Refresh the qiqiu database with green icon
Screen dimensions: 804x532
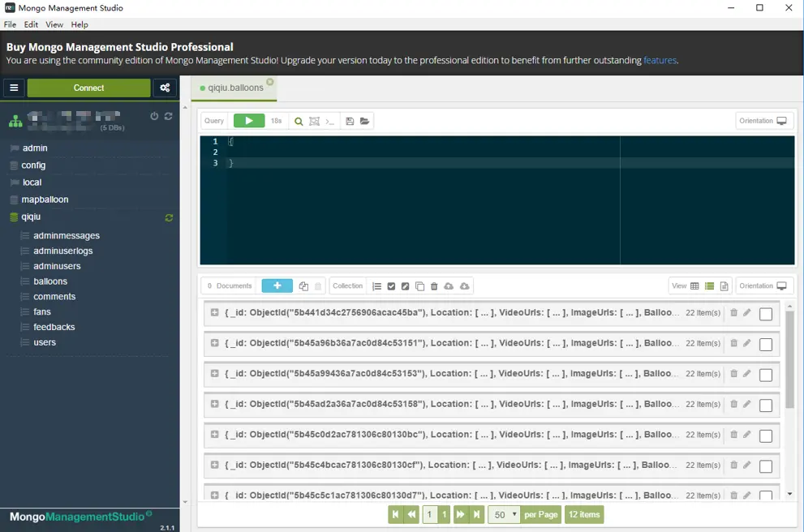[169, 218]
